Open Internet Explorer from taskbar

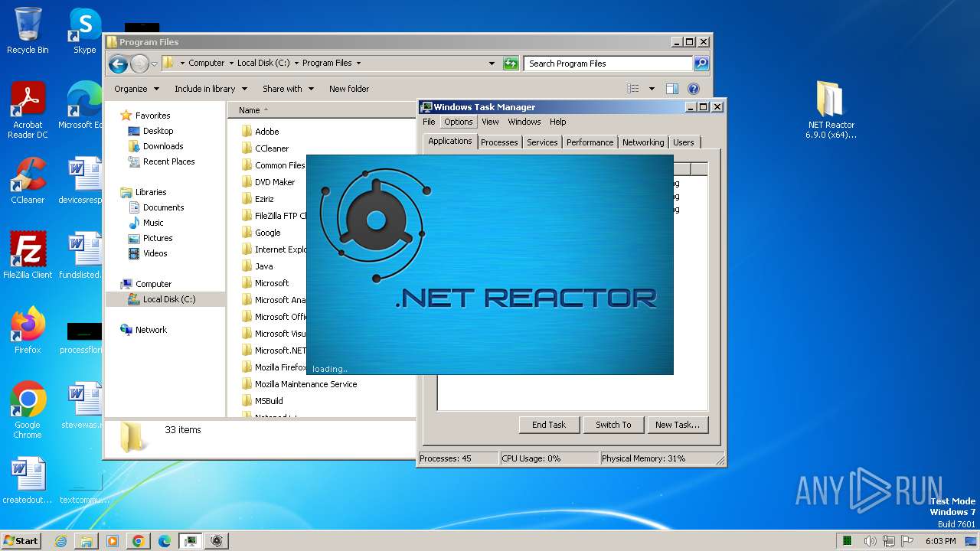60,541
